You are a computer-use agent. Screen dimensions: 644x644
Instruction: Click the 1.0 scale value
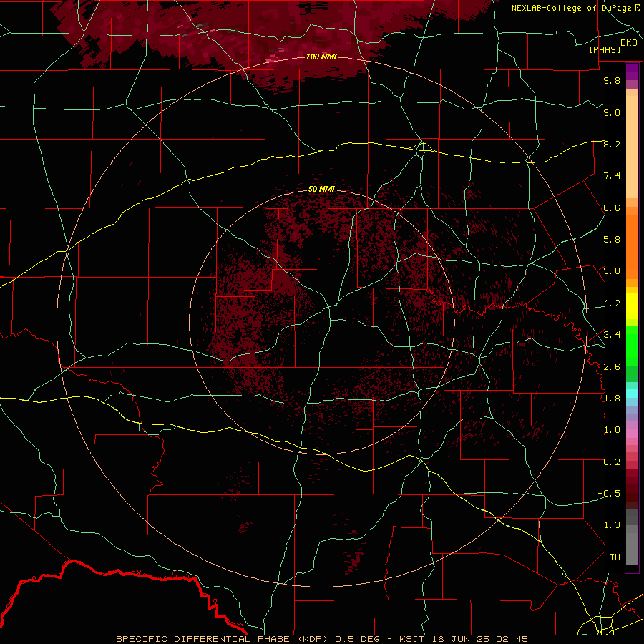click(x=612, y=430)
